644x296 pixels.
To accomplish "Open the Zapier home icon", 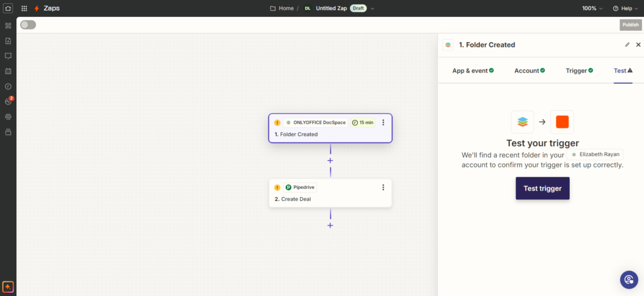I will tap(8, 8).
